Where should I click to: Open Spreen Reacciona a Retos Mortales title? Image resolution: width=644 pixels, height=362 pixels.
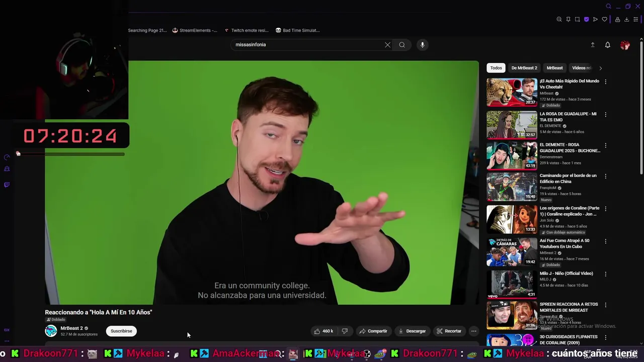(569, 307)
